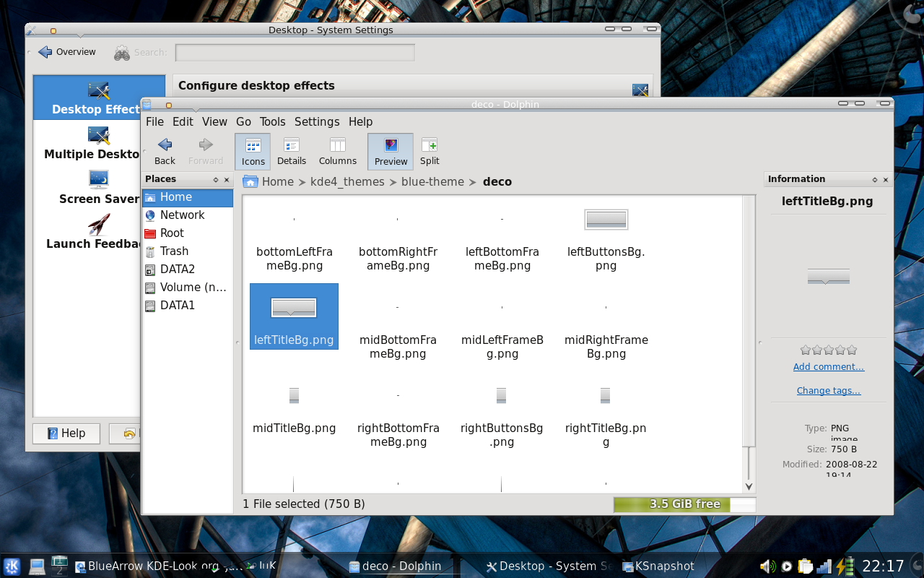This screenshot has width=924, height=578.
Task: Click Change tags link in Information panel
Action: pos(829,390)
